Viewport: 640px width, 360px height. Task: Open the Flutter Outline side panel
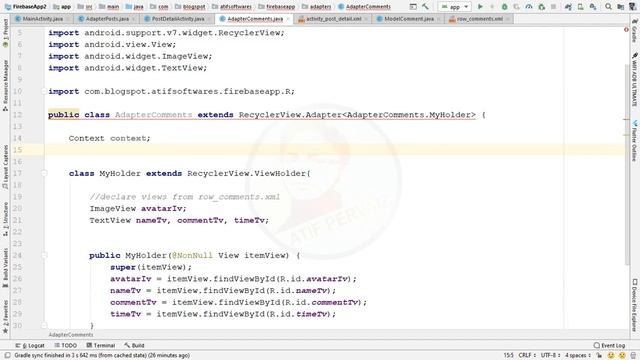(635, 141)
